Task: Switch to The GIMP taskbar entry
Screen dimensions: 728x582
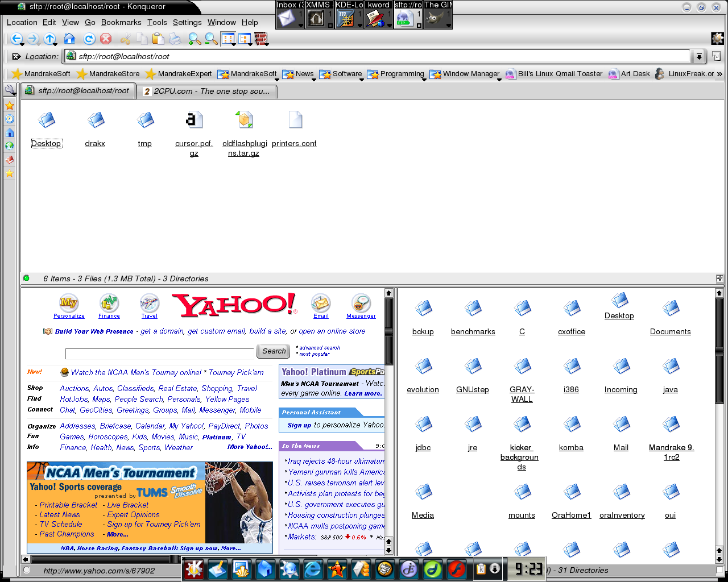Action: (x=437, y=15)
